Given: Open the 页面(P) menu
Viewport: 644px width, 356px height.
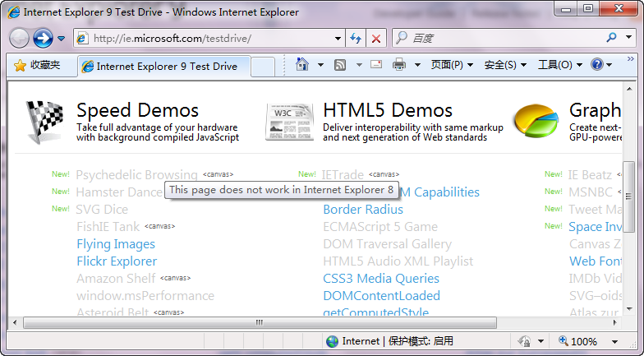Looking at the screenshot, I should click(452, 65).
